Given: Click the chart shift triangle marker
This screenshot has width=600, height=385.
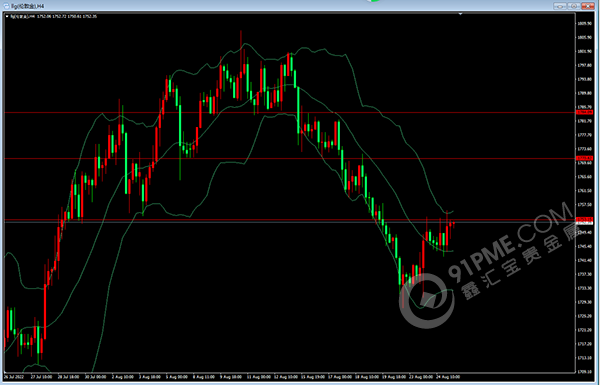Looking at the screenshot, I should tap(460, 14).
